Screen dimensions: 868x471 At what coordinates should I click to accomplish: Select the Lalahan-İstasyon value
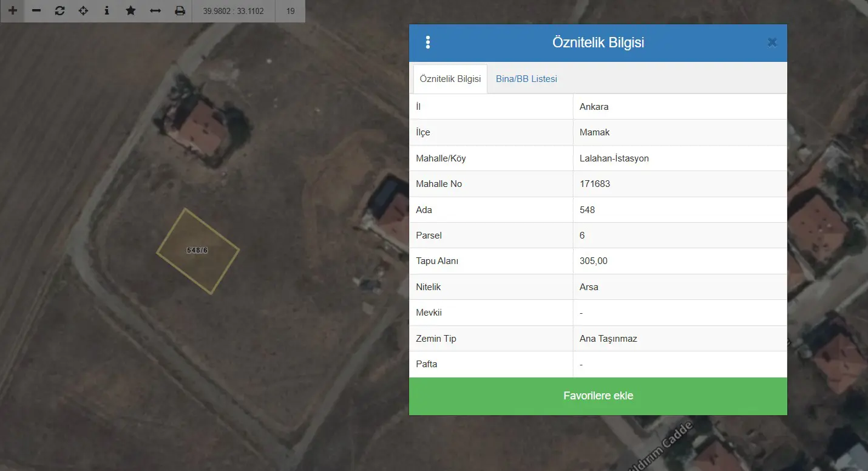click(x=614, y=158)
